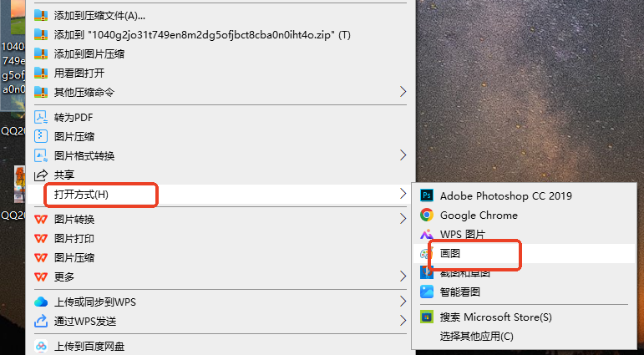Viewport: 644px width, 355px height.
Task: Click the 智能看图 app icon
Action: (427, 292)
